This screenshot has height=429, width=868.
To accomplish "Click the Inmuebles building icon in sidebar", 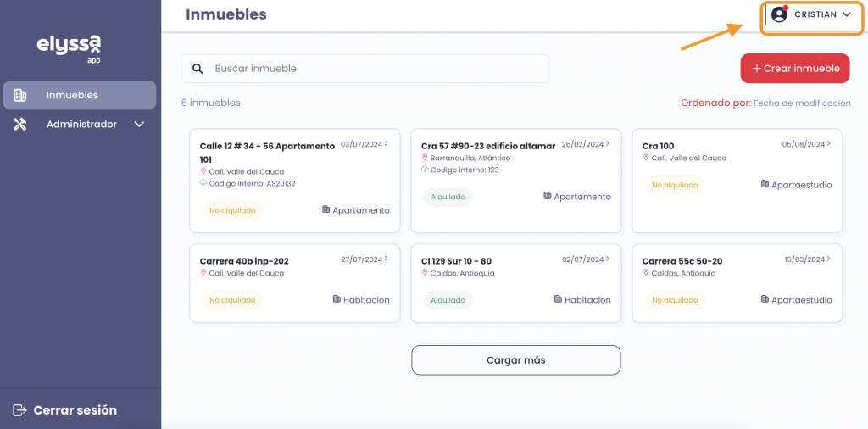I will pyautogui.click(x=20, y=95).
